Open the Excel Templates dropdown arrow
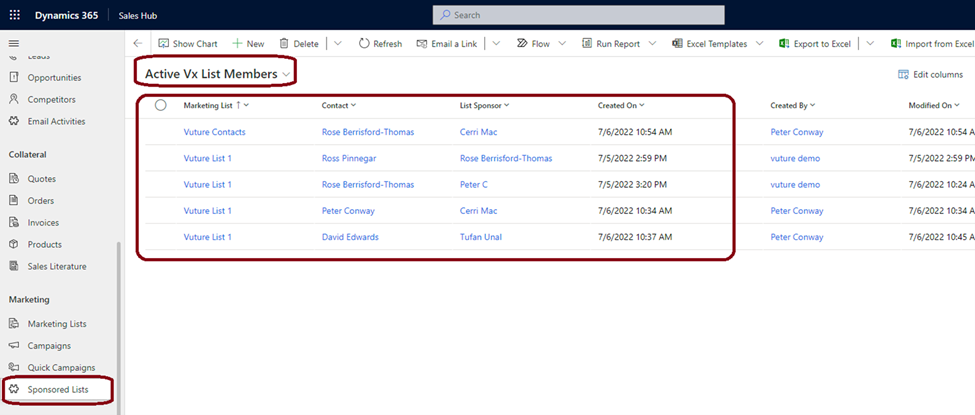975x415 pixels. point(759,44)
